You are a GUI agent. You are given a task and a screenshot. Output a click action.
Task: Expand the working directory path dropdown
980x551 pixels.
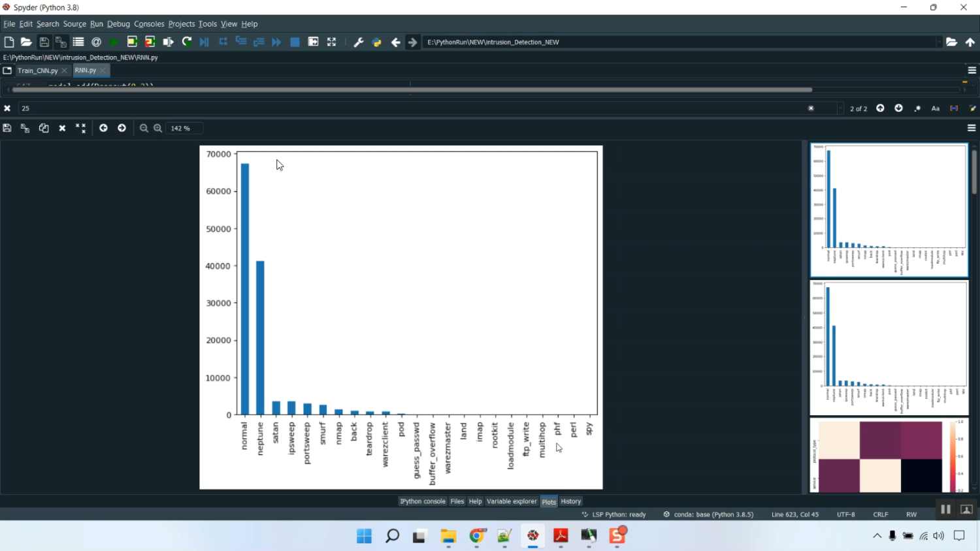coord(939,42)
